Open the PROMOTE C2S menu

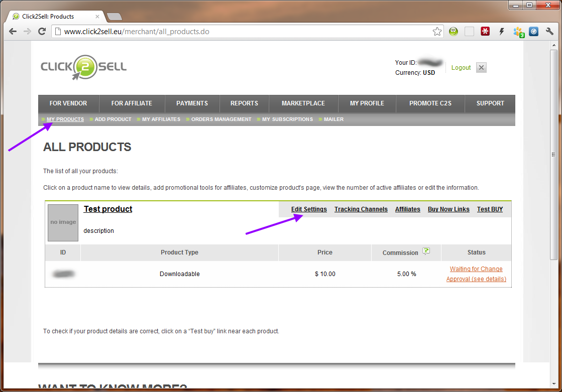(x=430, y=103)
